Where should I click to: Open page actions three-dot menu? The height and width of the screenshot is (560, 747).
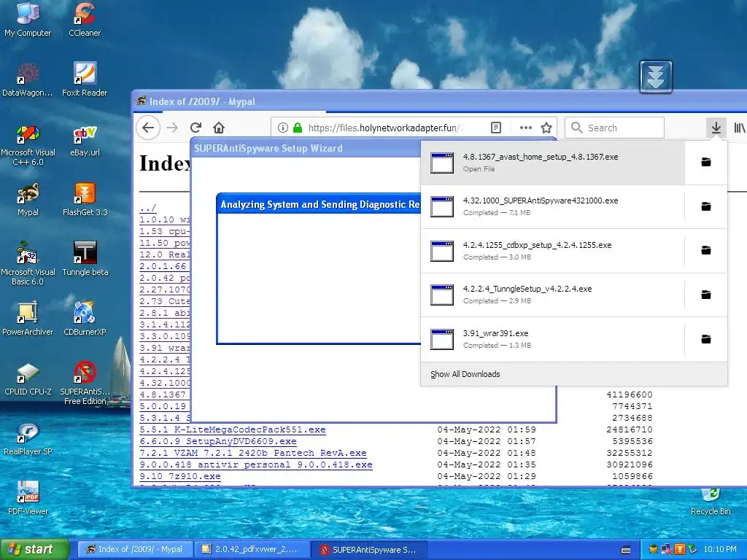(525, 128)
